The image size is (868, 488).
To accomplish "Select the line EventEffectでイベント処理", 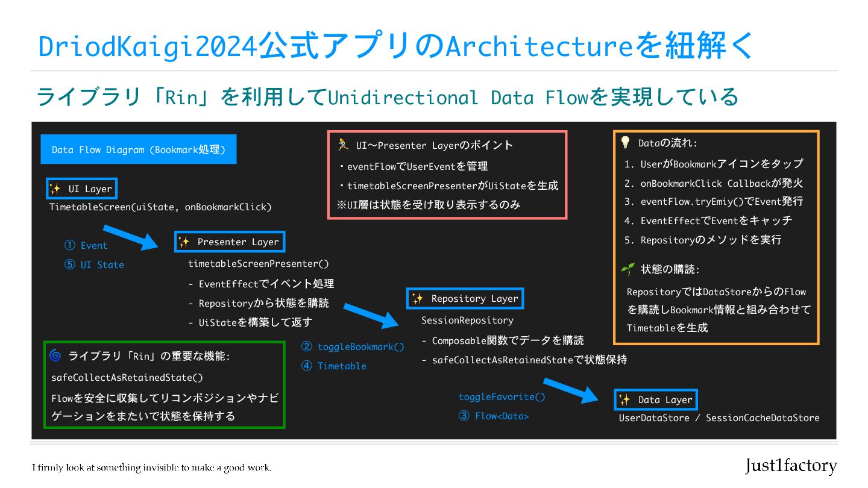I will tap(261, 284).
